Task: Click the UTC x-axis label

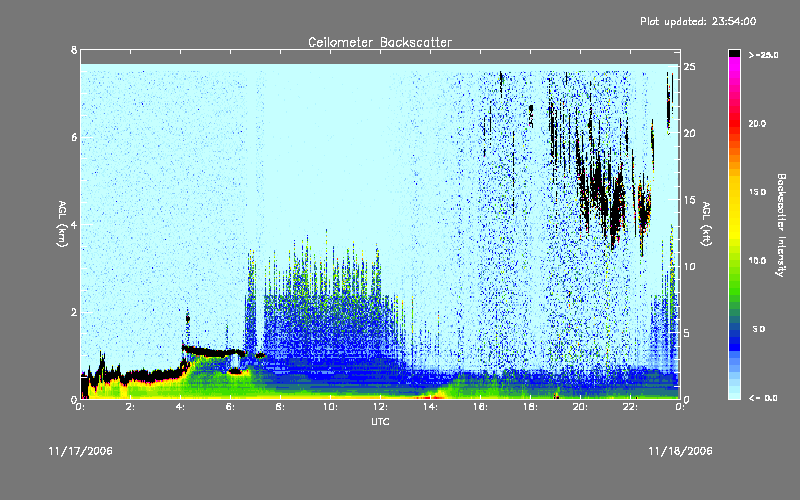Action: [x=380, y=421]
